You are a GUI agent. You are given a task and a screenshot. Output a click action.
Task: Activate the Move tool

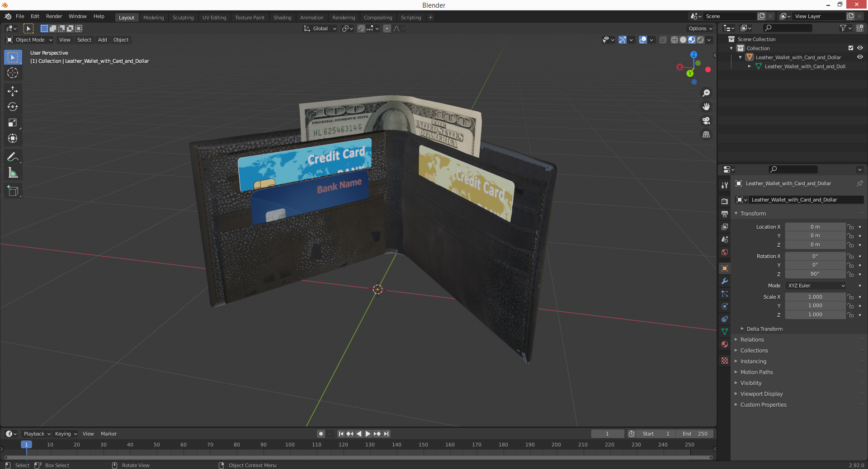point(13,91)
